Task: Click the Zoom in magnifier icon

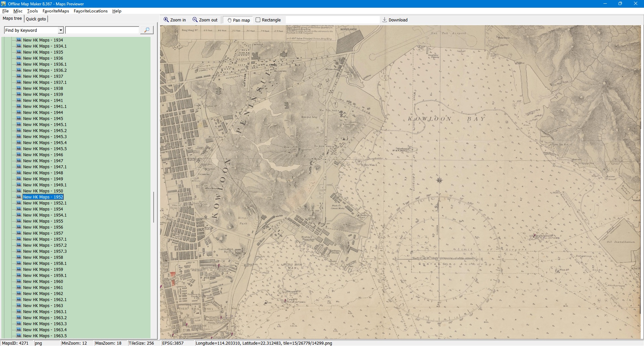Action: pyautogui.click(x=166, y=20)
